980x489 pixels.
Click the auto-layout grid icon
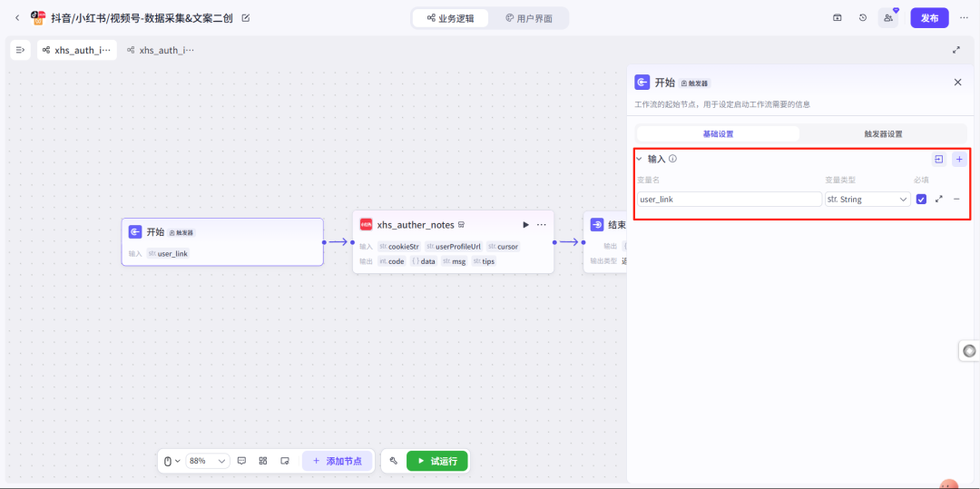(263, 461)
